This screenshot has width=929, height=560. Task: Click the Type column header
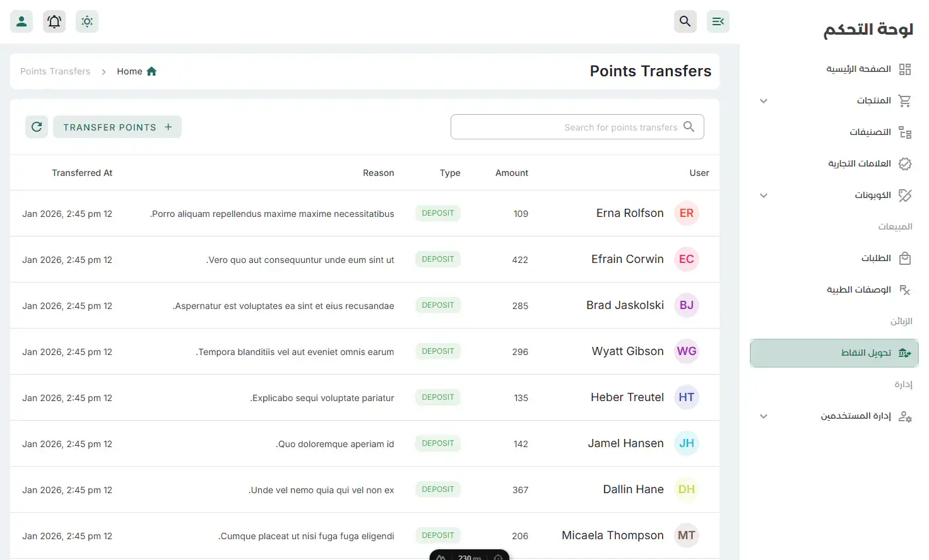click(x=450, y=173)
